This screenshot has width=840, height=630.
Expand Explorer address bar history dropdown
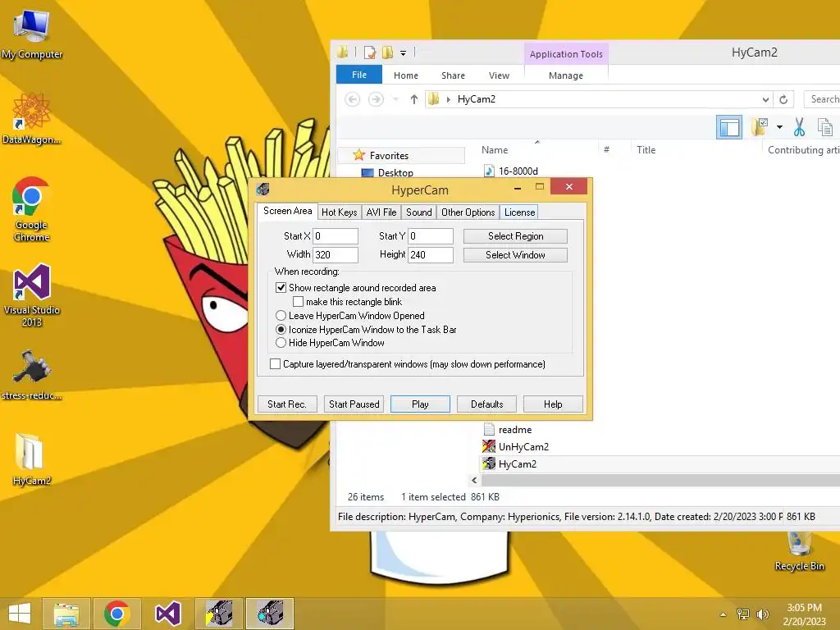pyautogui.click(x=765, y=99)
